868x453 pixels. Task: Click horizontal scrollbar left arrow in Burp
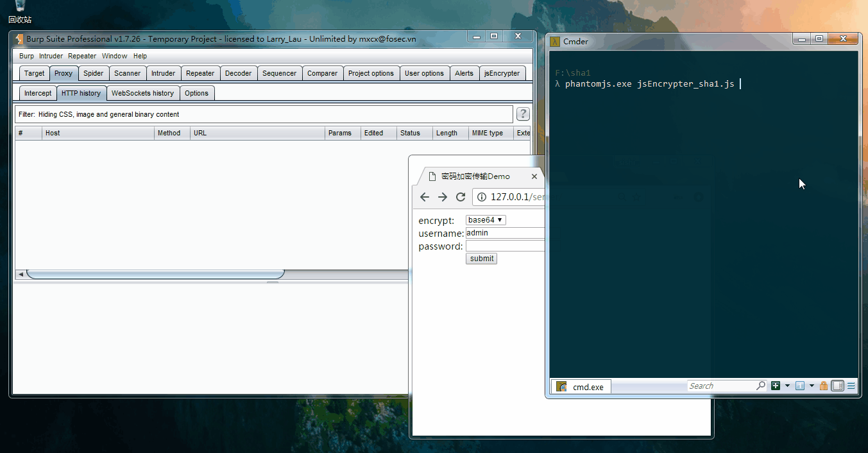(x=21, y=275)
